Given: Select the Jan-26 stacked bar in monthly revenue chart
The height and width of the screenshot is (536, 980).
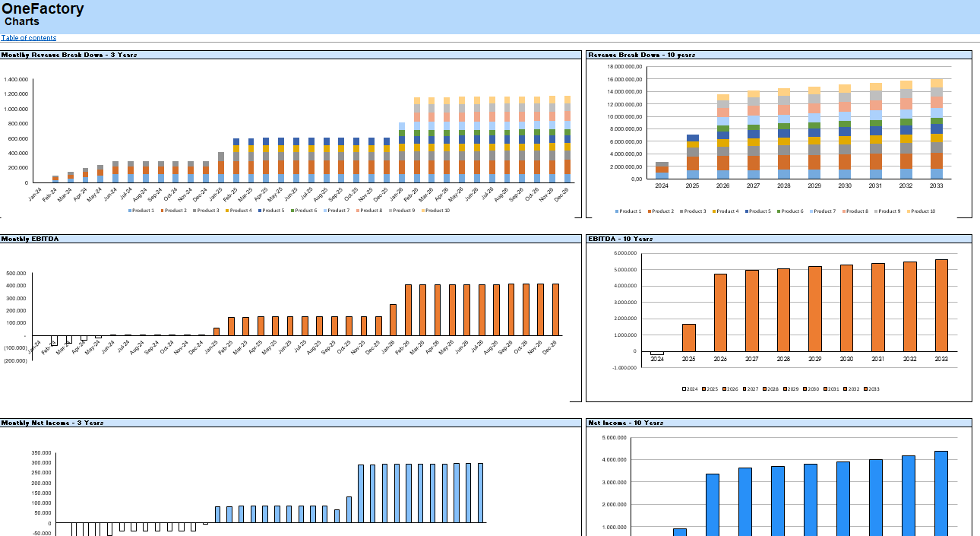Looking at the screenshot, I should pyautogui.click(x=402, y=152).
